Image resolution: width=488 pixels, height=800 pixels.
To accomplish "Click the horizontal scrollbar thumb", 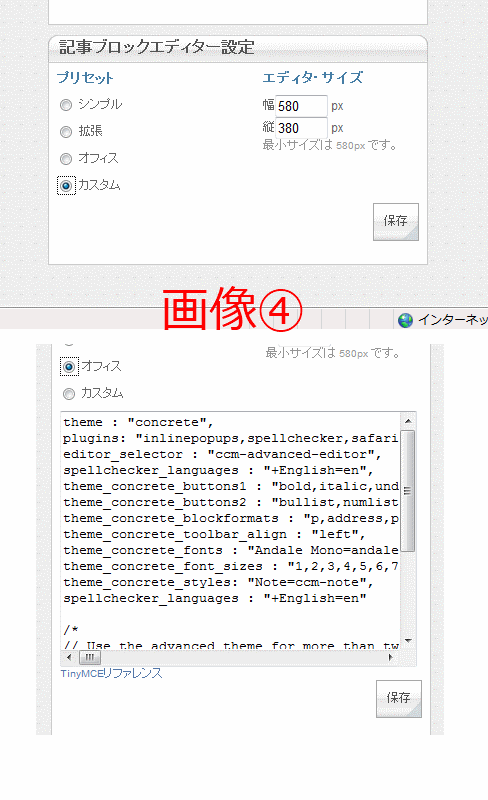I will click(x=89, y=657).
